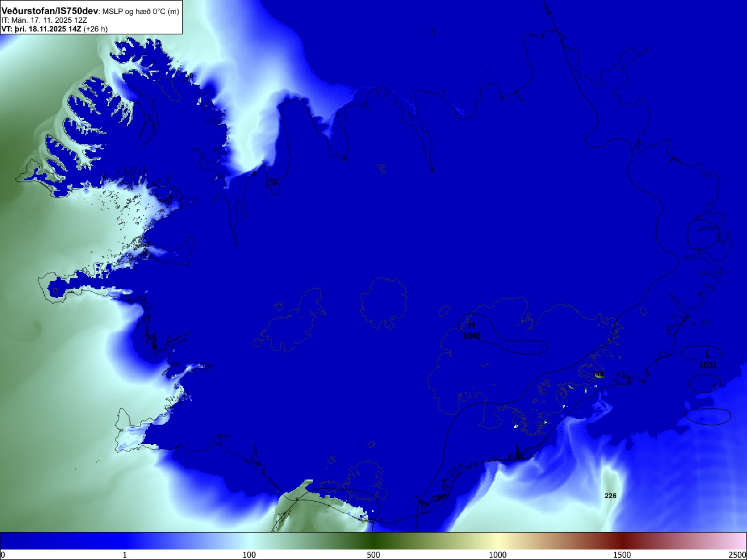Click the 'L' low pressure marker

click(x=708, y=354)
